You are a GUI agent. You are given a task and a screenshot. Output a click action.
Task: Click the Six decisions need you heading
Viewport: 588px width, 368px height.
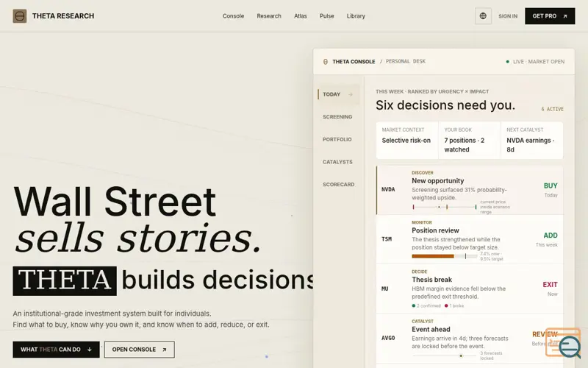(x=445, y=105)
